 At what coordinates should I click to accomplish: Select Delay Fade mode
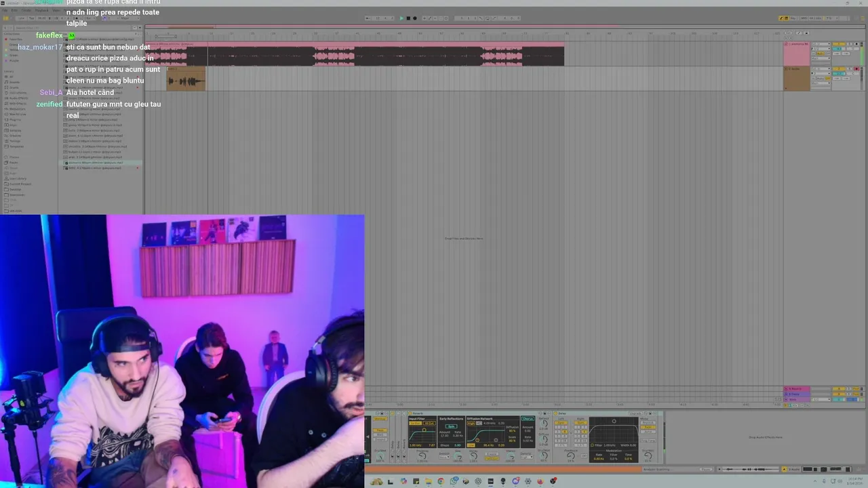(648, 427)
